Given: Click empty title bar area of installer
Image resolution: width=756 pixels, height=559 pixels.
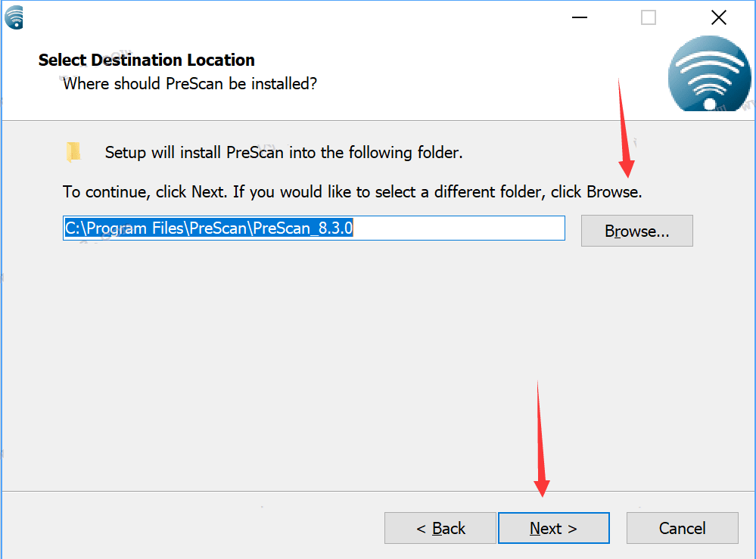Looking at the screenshot, I should point(303,17).
